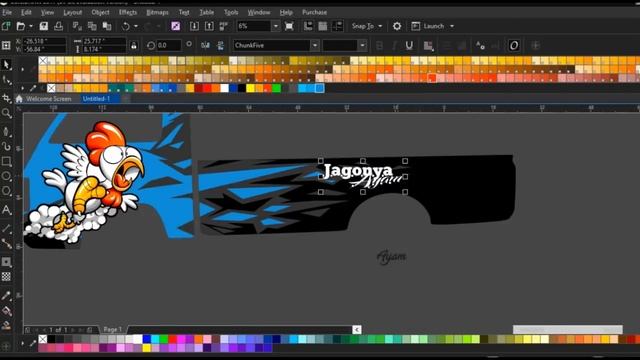This screenshot has width=640, height=360.
Task: Click the white swatch in document palette
Action: (224, 88)
